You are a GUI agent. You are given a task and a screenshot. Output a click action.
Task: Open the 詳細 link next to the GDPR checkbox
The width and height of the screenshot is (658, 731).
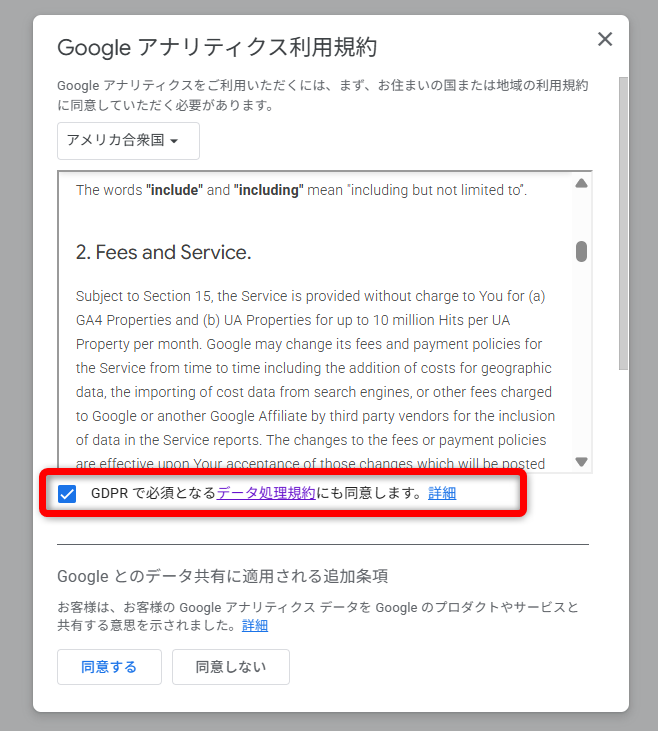pos(442,493)
